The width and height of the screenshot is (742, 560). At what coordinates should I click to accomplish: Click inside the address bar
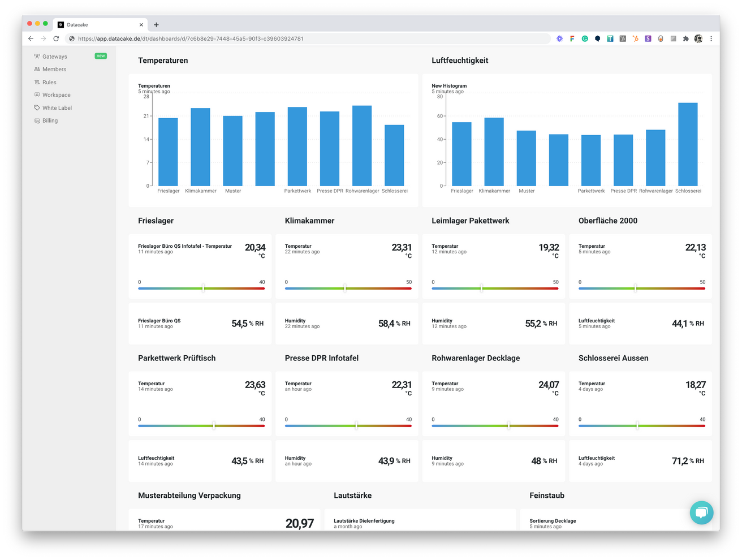pos(226,38)
